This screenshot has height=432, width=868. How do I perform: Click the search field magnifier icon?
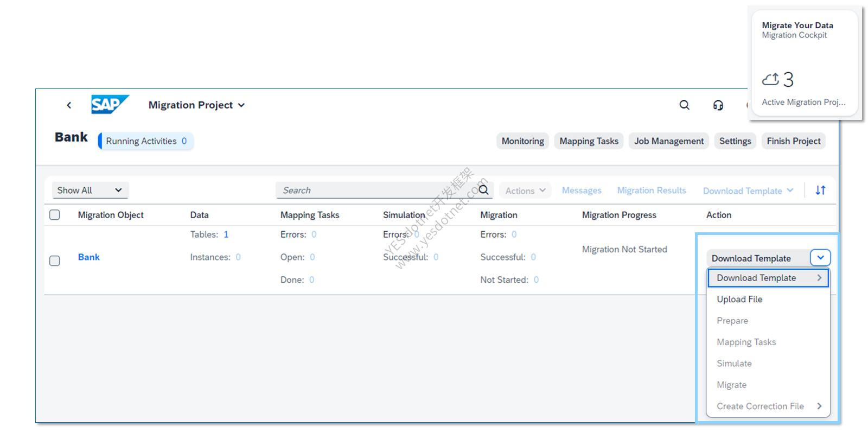coord(483,190)
